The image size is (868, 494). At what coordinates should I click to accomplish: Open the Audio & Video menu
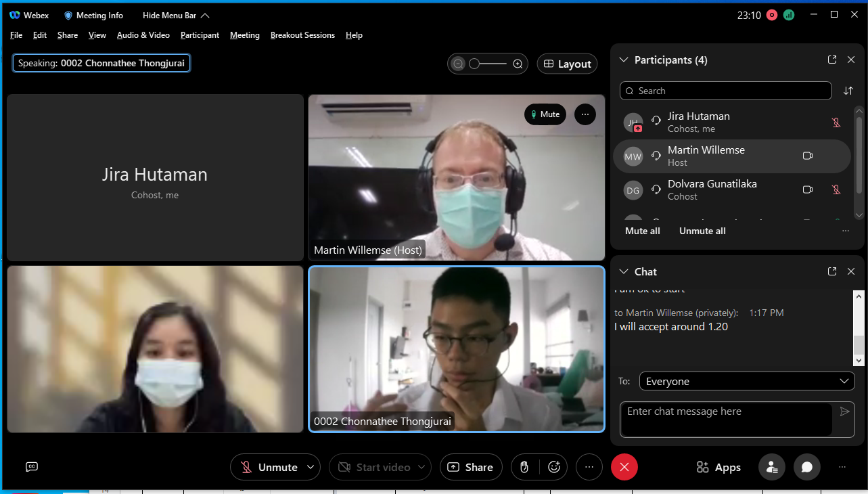point(143,35)
